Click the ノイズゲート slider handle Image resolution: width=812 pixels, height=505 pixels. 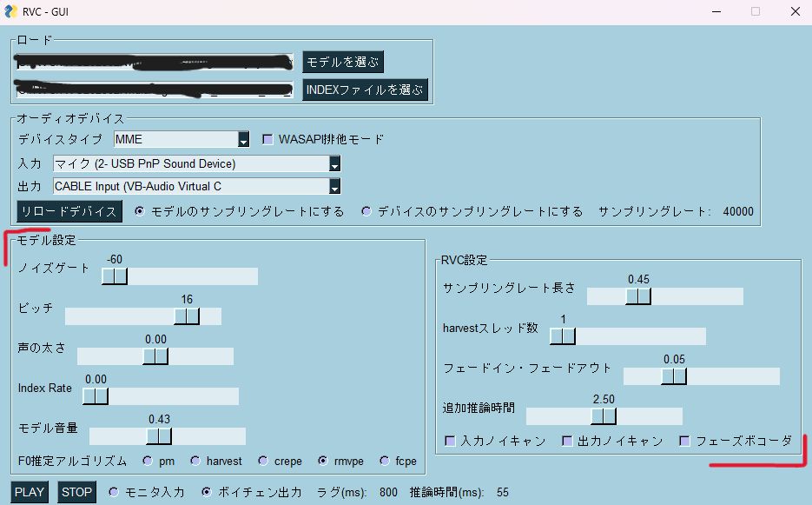(x=114, y=276)
